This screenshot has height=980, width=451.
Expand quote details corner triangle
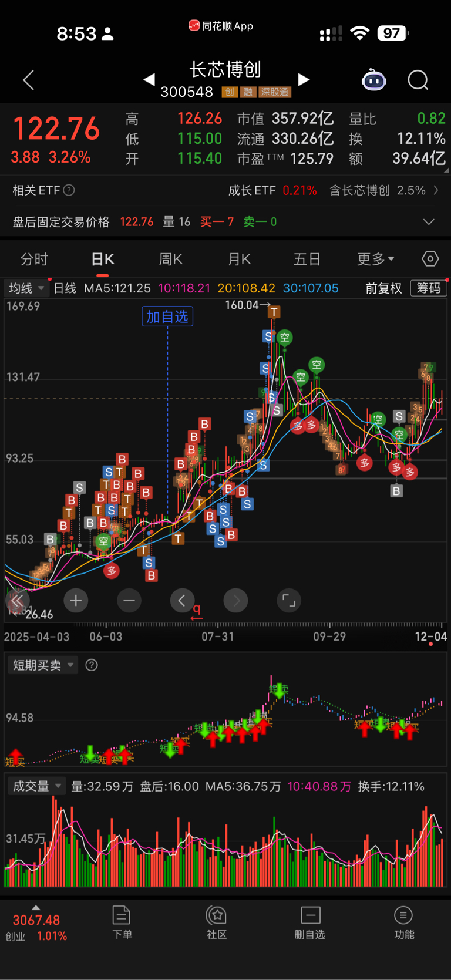click(446, 170)
